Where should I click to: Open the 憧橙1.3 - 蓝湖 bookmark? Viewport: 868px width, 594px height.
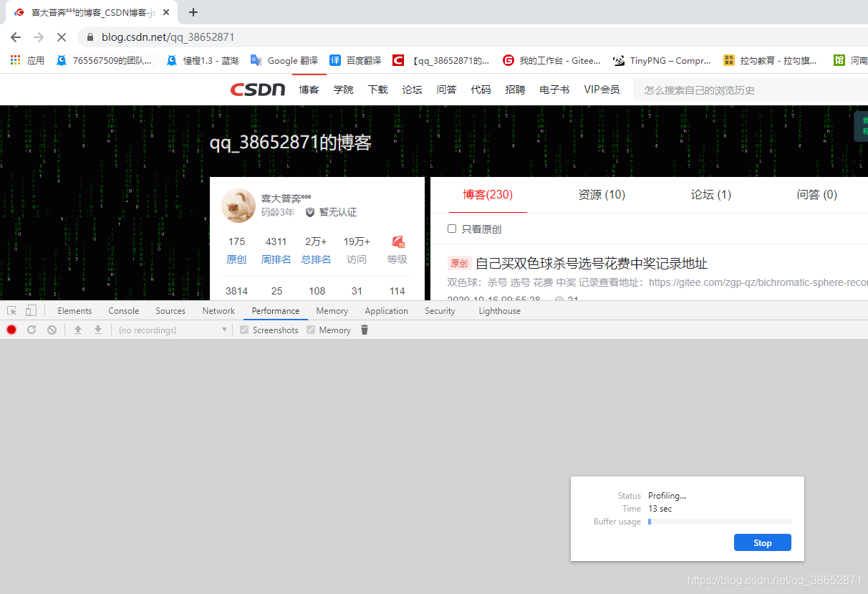(x=203, y=60)
